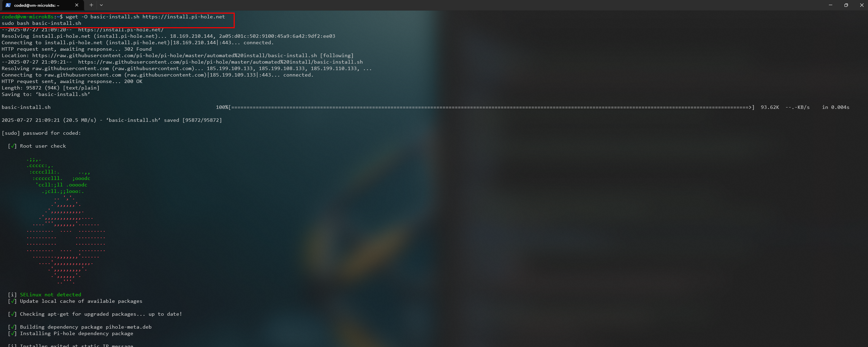
Task: Click '[sudo] password for coded:' prompt
Action: (x=41, y=133)
